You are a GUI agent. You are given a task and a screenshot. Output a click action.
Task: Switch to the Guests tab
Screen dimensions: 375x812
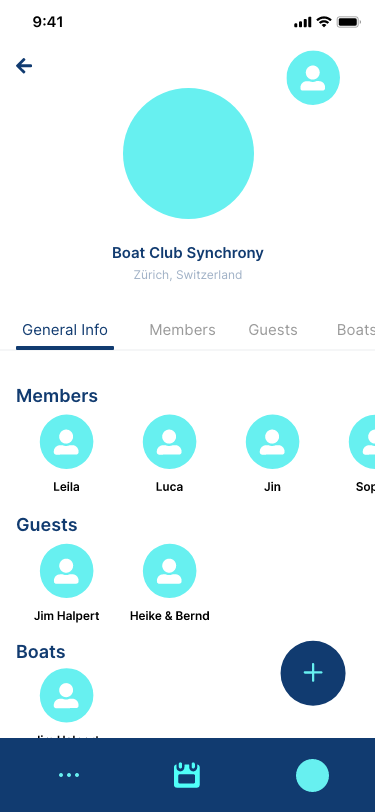pyautogui.click(x=273, y=330)
